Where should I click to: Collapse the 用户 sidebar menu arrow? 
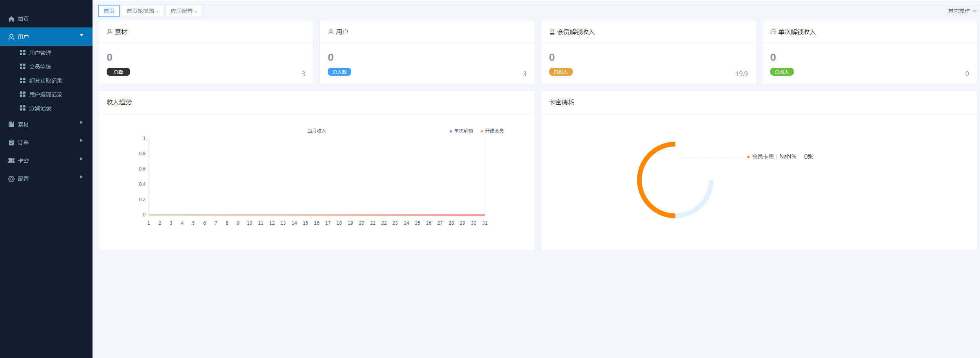point(81,35)
